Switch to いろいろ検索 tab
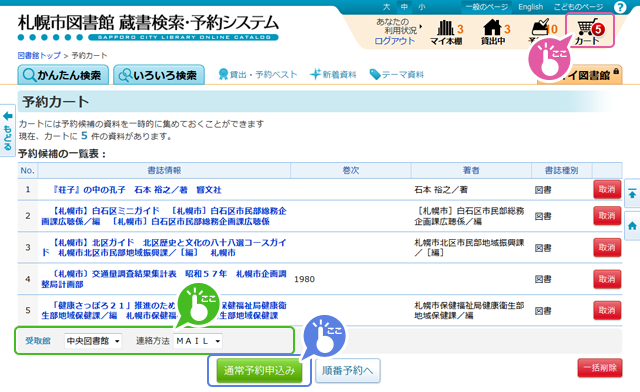Viewport: 640px width, 392px height. coord(159,75)
